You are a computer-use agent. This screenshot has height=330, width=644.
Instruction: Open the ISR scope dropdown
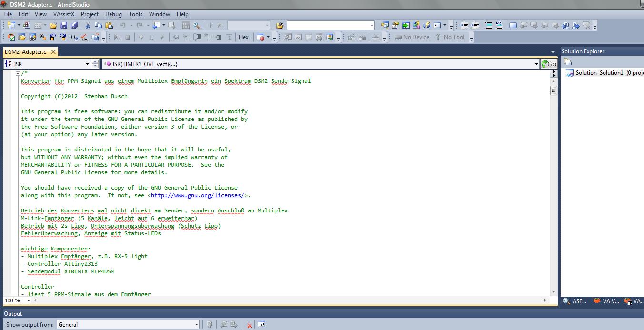coord(88,64)
